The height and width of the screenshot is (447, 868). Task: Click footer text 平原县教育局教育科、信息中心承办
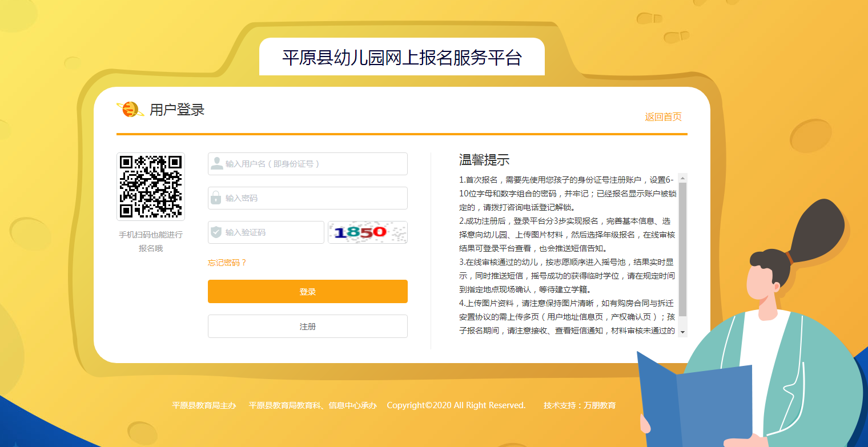coord(313,405)
